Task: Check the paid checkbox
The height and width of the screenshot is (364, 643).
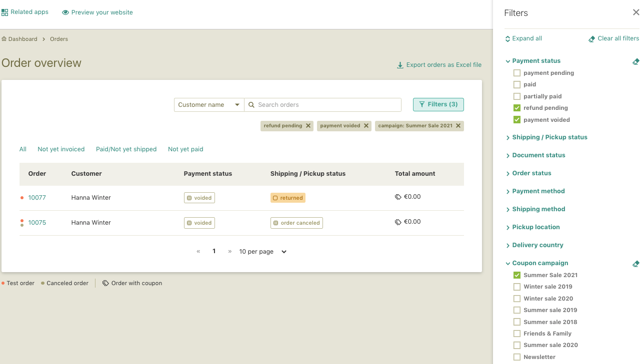Action: (517, 84)
